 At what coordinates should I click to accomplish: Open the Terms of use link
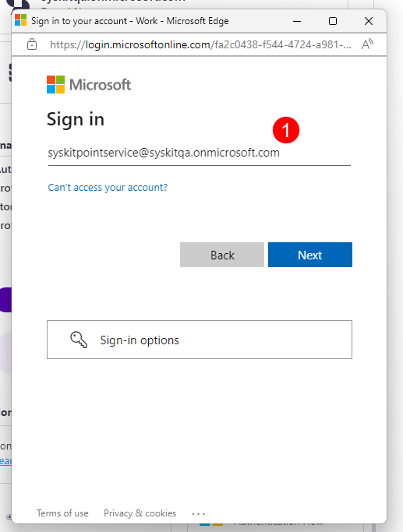[x=62, y=513]
